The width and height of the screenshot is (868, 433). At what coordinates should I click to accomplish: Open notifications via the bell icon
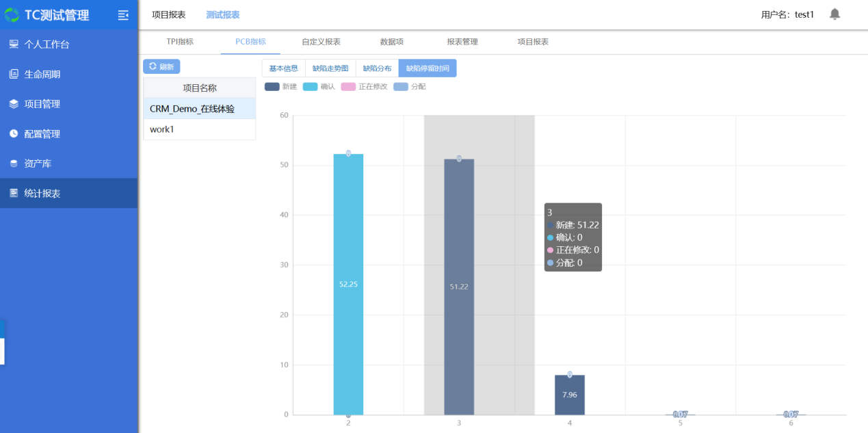click(x=834, y=14)
